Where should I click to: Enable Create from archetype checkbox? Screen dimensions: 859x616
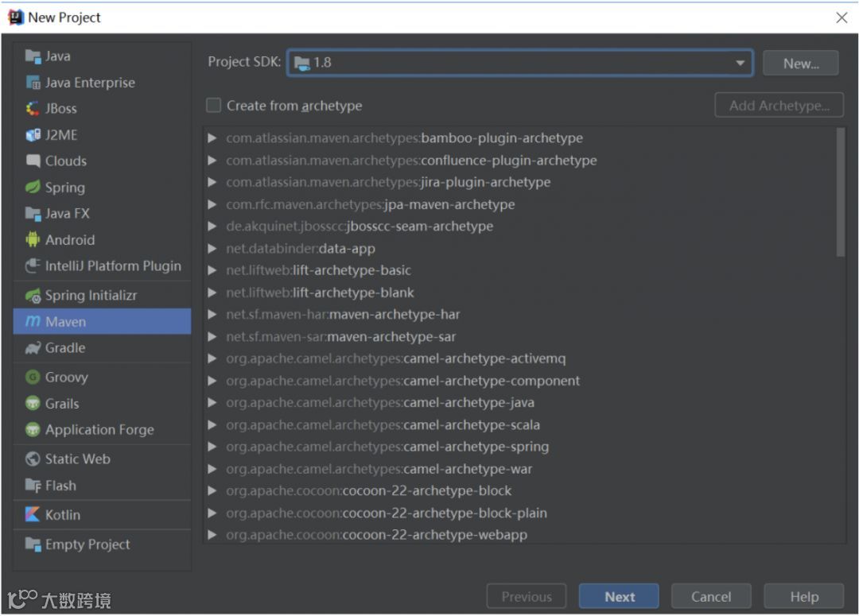pyautogui.click(x=213, y=105)
